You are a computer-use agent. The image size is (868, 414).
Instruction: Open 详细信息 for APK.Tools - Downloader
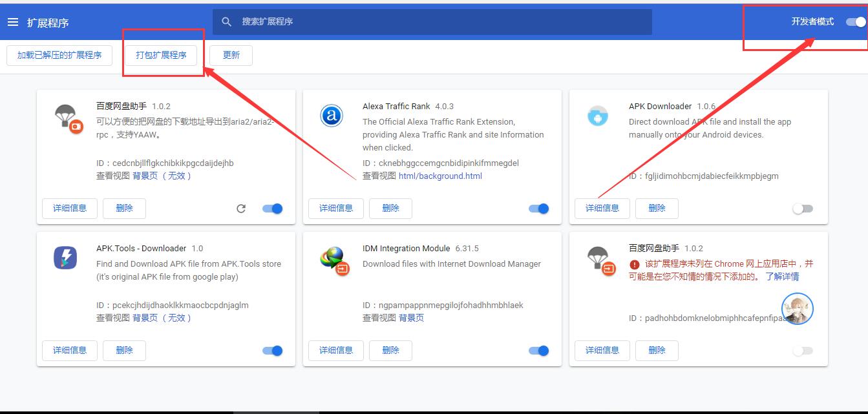pyautogui.click(x=70, y=350)
